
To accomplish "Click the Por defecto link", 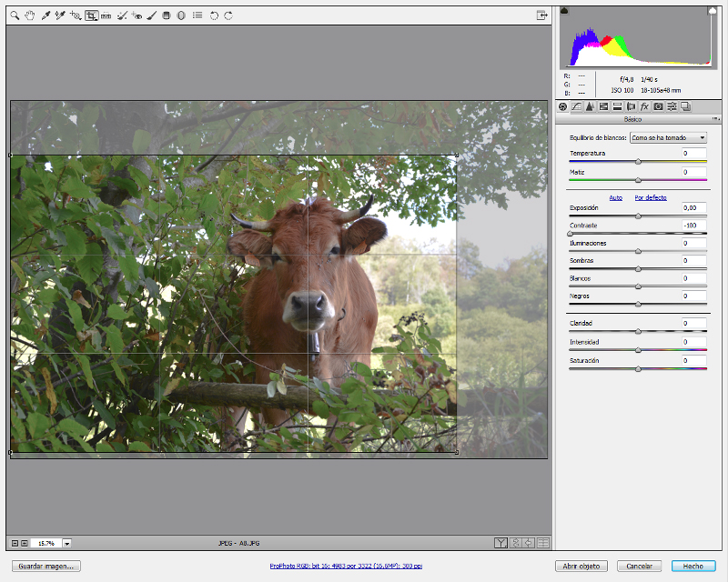I will coord(651,197).
